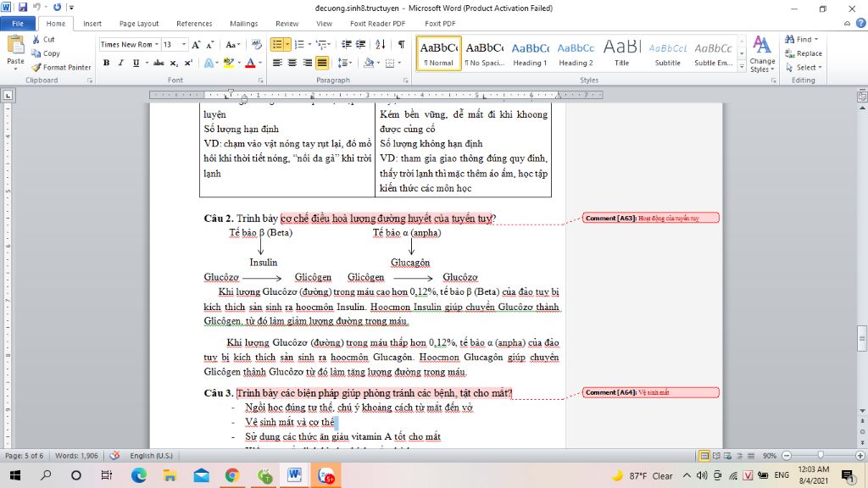868x488 pixels.
Task: Click the text highlight color button
Action: (228, 63)
